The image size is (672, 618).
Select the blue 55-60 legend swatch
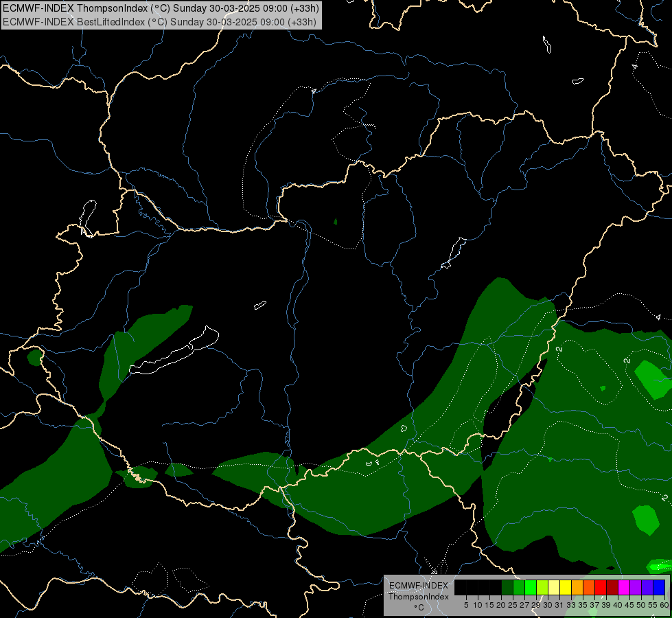(659, 587)
